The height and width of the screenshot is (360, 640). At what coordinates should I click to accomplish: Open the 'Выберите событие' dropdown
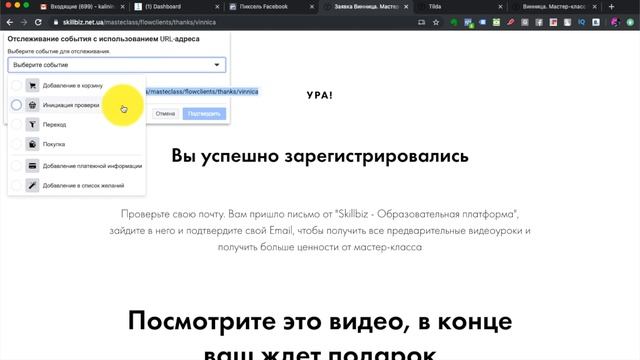point(117,65)
